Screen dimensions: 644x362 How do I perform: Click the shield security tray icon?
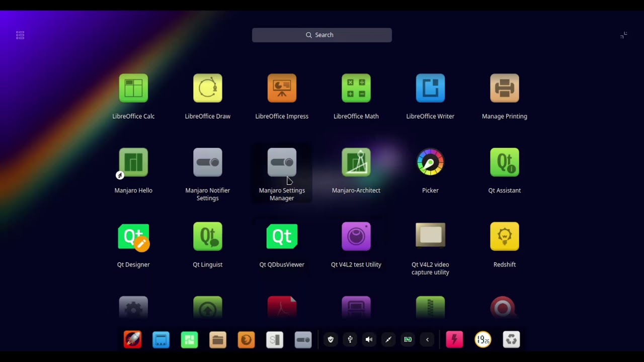pyautogui.click(x=331, y=339)
